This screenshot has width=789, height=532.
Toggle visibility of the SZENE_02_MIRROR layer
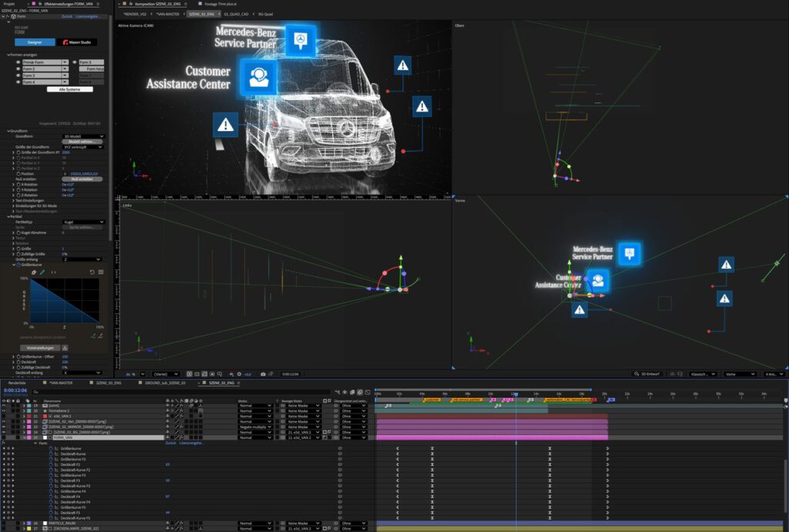[x=3, y=425]
